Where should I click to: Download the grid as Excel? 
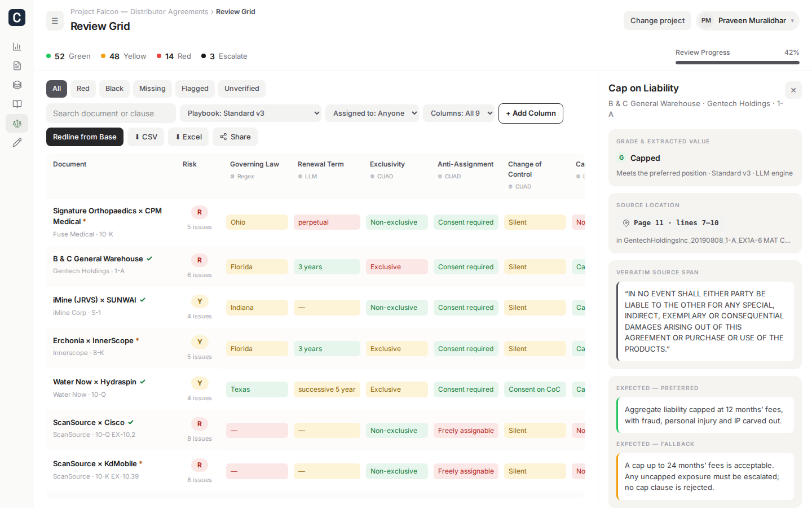pyautogui.click(x=188, y=137)
